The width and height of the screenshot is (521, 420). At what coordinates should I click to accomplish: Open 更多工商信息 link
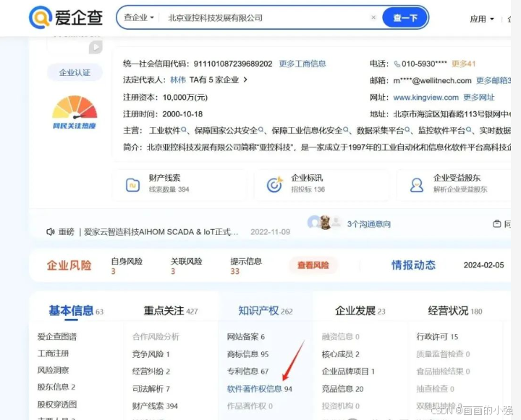tap(302, 64)
